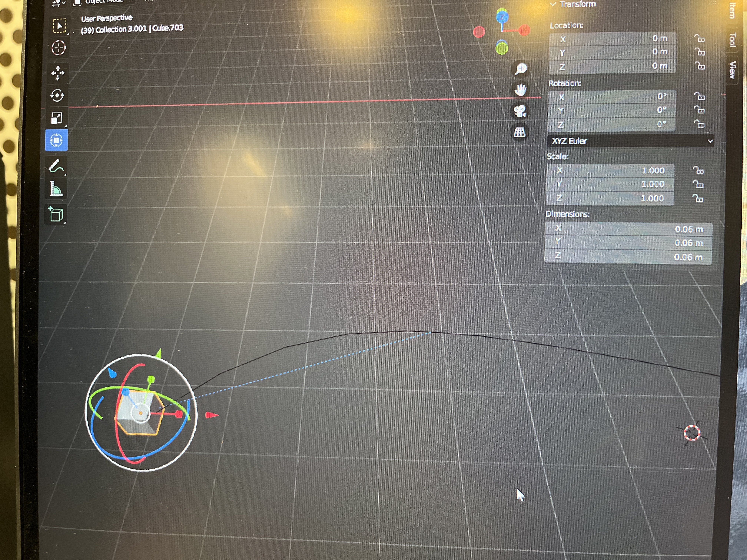Click the Rotation X field
The image size is (747, 560).
coord(612,97)
